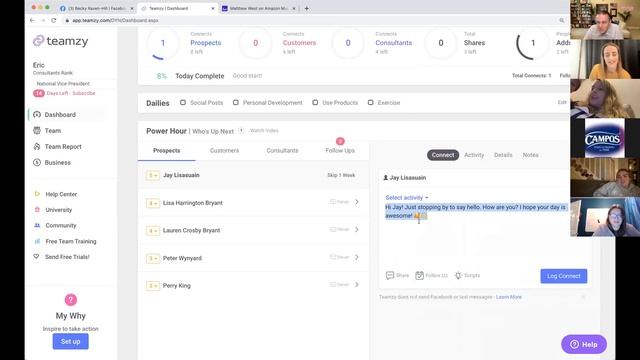Open rating dropdown for Perry King
This screenshot has height=360, width=640.
pos(153,286)
